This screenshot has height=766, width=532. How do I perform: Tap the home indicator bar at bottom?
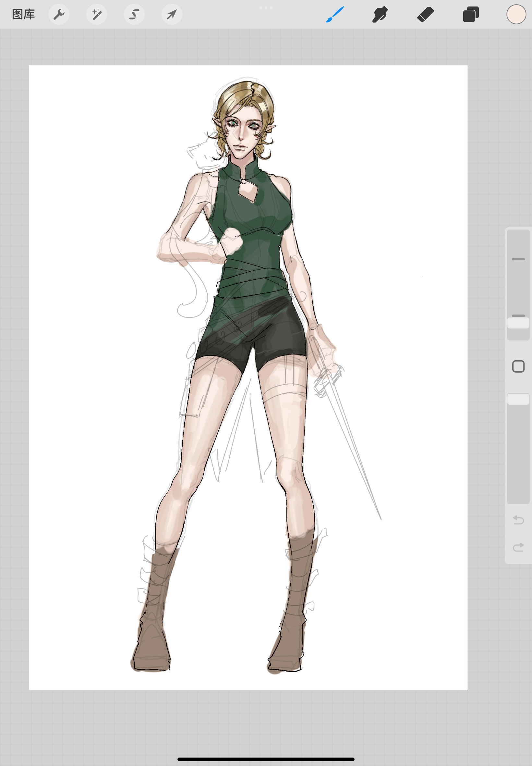(x=266, y=759)
